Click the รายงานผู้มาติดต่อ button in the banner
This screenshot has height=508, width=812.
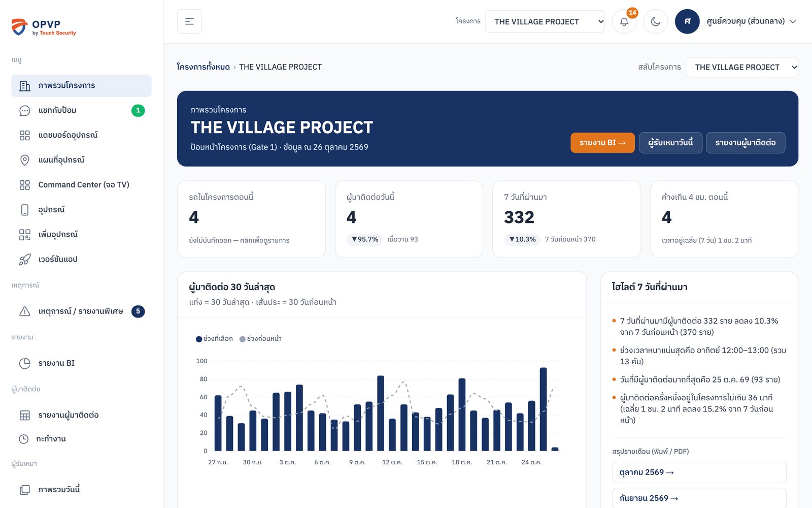tap(745, 143)
